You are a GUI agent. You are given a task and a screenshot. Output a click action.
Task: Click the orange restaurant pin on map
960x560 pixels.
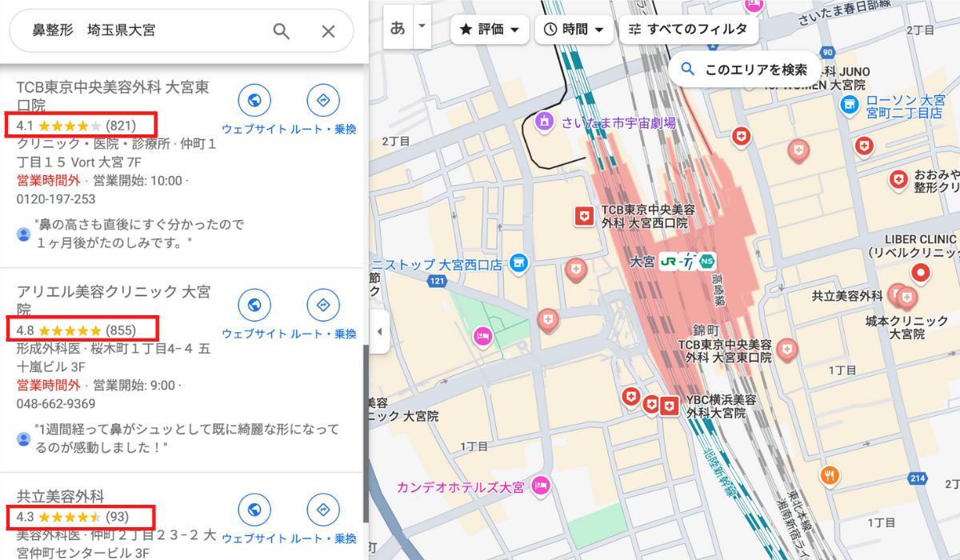(x=830, y=475)
